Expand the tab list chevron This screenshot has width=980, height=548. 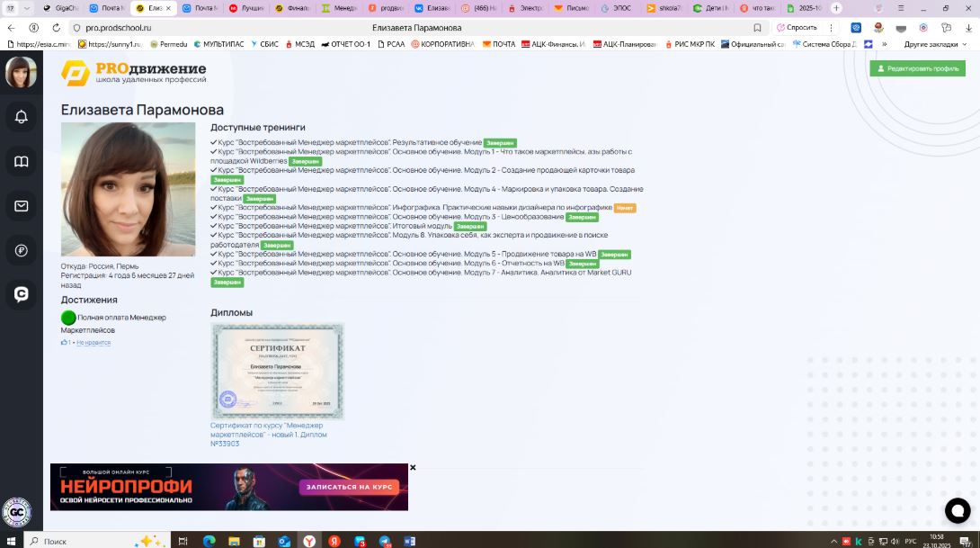click(27, 8)
